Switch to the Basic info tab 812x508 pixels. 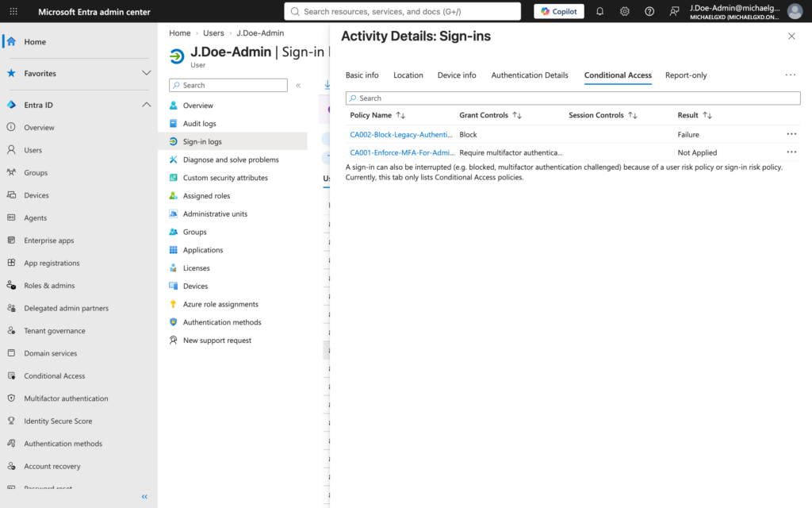362,75
